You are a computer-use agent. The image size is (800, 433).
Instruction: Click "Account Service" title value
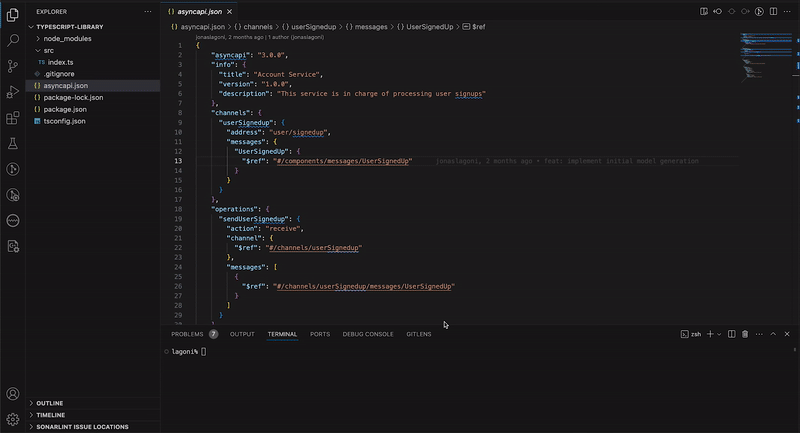[x=288, y=74]
